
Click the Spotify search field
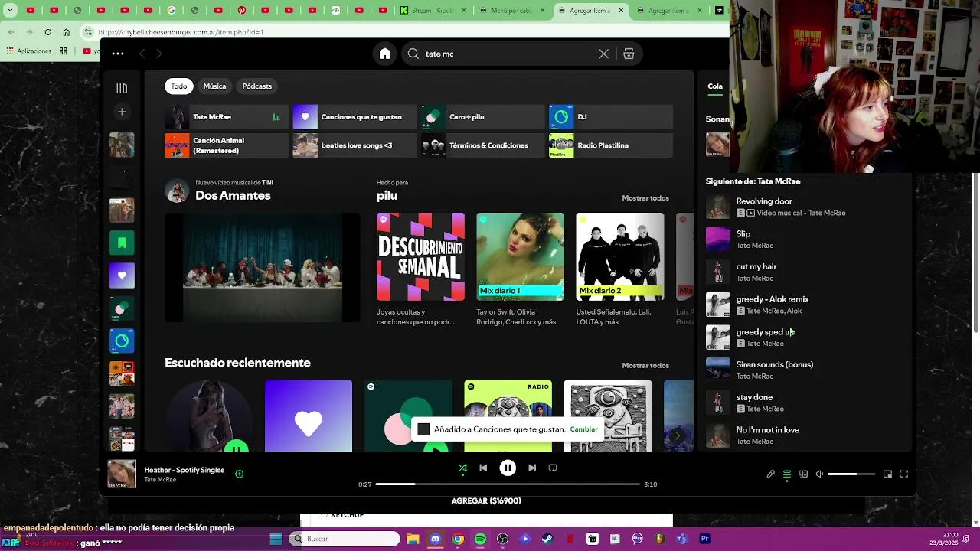[509, 54]
